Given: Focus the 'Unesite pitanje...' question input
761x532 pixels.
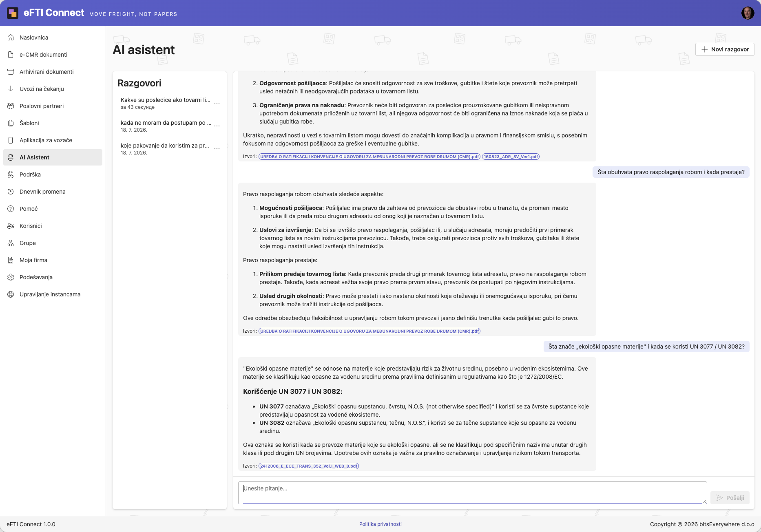Looking at the screenshot, I should [x=472, y=493].
